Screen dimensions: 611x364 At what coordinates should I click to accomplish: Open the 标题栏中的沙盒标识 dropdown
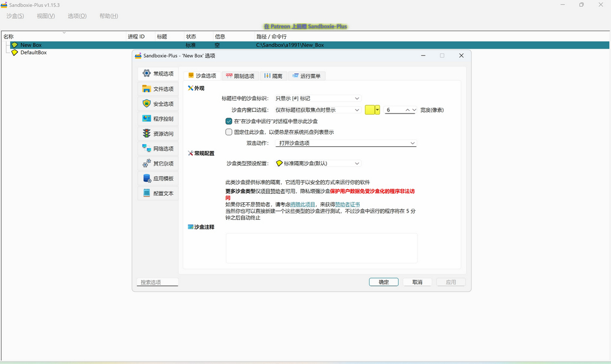point(317,98)
